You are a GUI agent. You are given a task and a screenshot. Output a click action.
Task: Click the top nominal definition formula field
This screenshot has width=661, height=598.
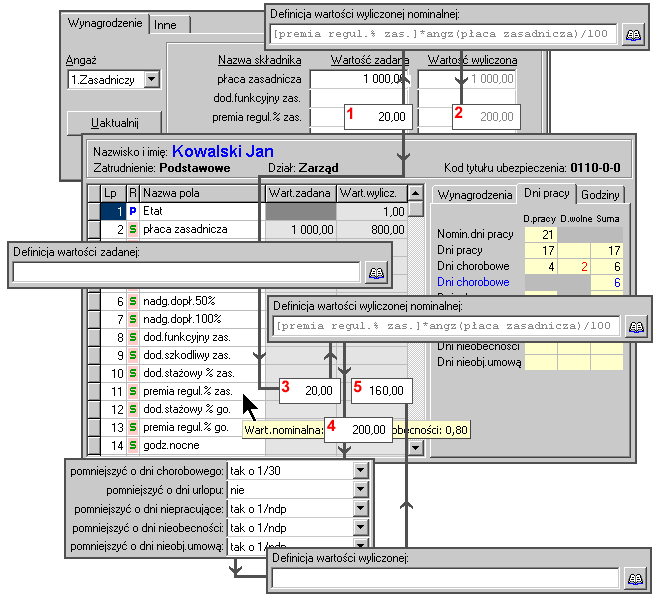[443, 34]
